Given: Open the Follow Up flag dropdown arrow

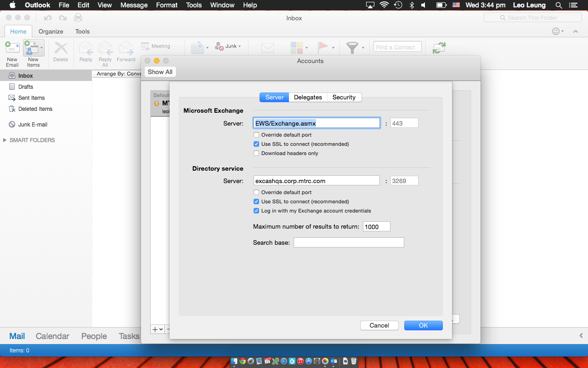Looking at the screenshot, I should 332,47.
